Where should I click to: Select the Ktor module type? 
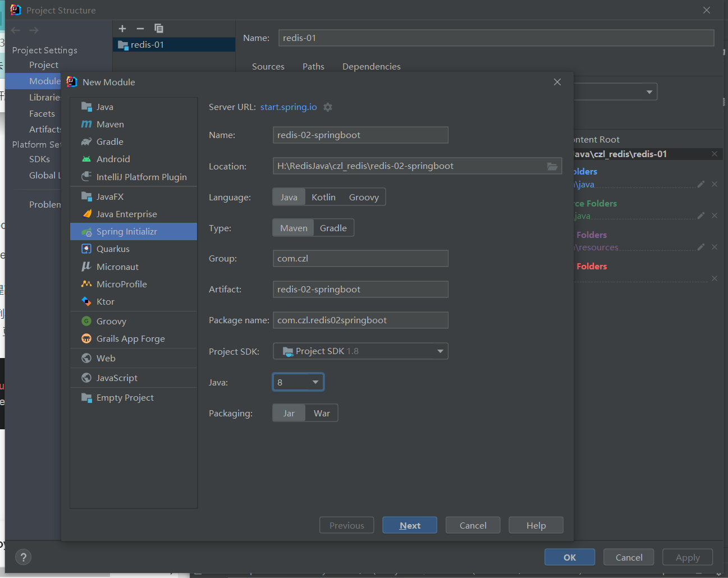(x=134, y=301)
